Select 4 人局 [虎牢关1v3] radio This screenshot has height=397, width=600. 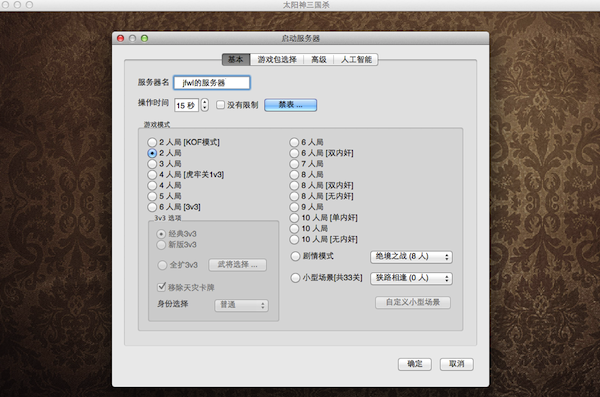point(152,175)
